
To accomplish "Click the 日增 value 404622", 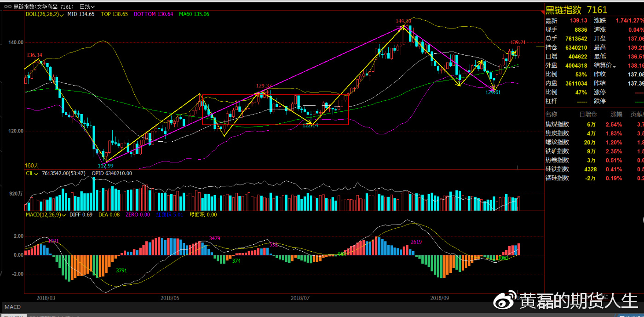I will [x=578, y=57].
